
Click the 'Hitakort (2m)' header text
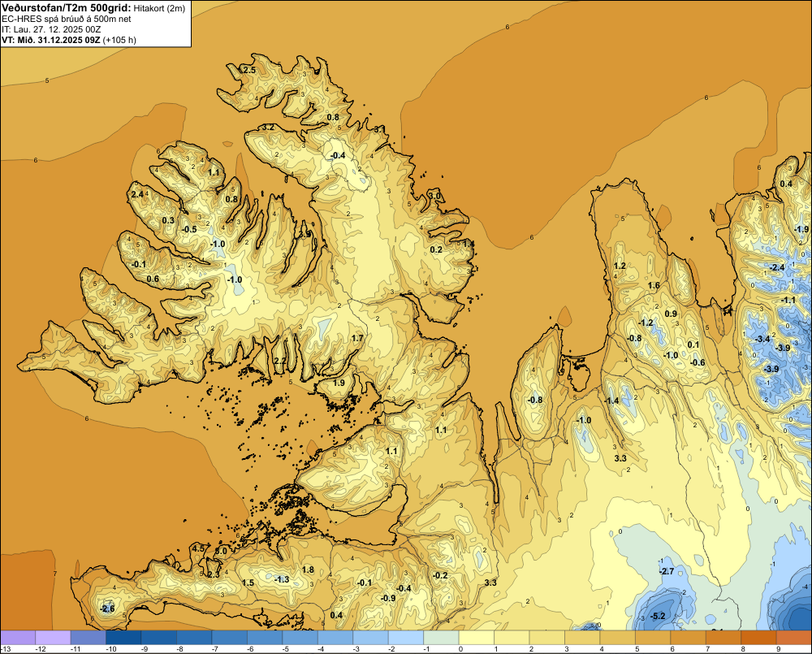159,8
